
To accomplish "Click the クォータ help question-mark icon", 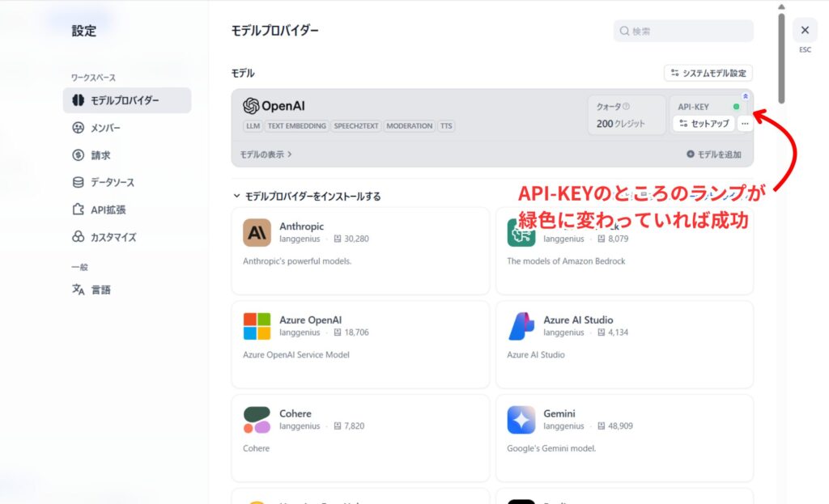I will (x=626, y=106).
